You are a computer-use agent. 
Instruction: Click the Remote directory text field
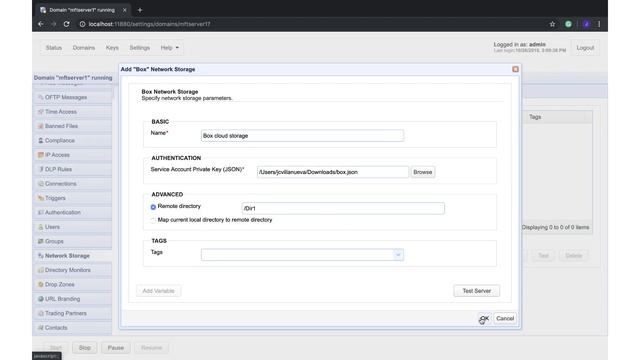[343, 208]
